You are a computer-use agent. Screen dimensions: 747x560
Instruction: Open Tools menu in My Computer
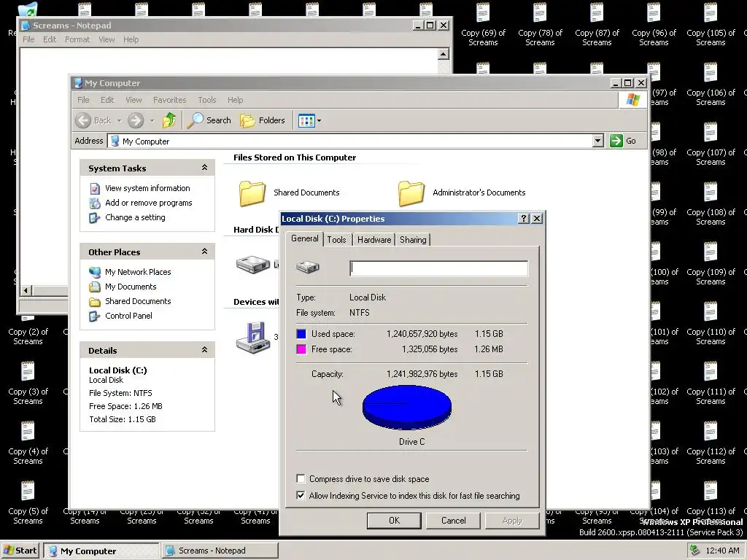[207, 100]
